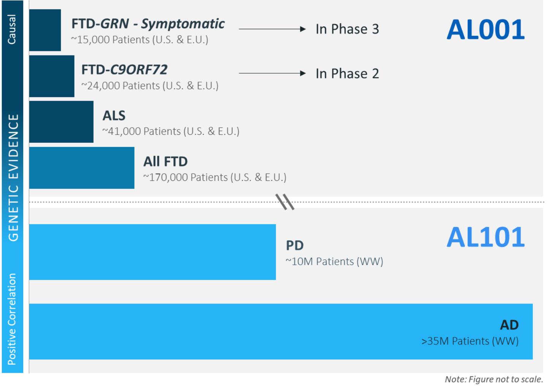The width and height of the screenshot is (551, 392).
Task: Click the "~10M Patients (WW)" text
Action: [x=334, y=261]
